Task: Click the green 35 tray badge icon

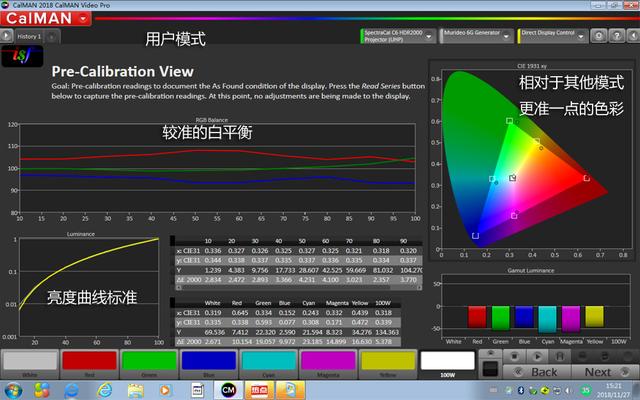Action: [x=586, y=391]
